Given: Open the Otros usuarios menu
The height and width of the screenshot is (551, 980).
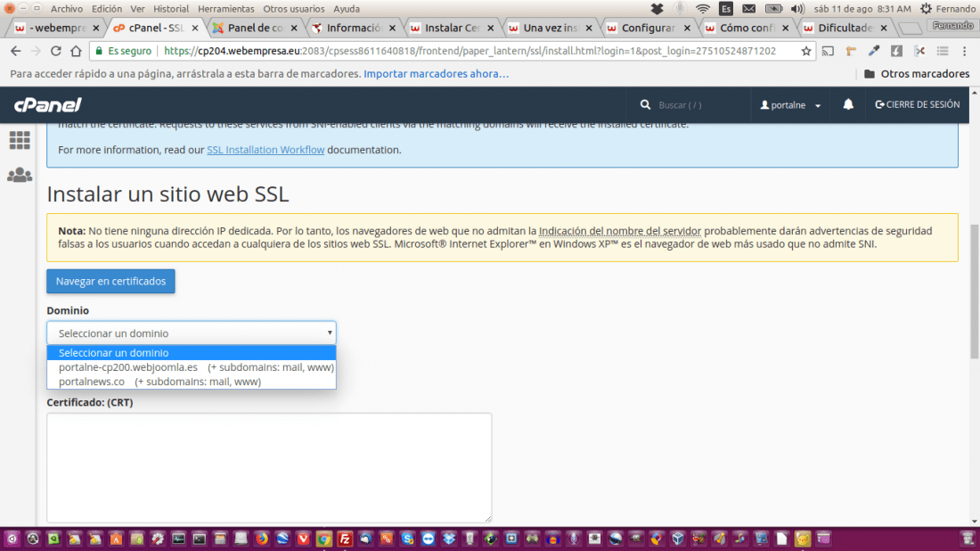Looking at the screenshot, I should 294,9.
